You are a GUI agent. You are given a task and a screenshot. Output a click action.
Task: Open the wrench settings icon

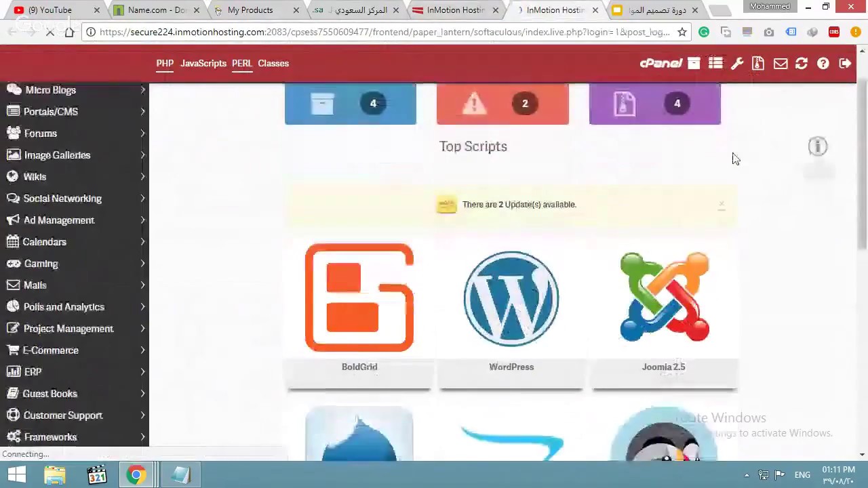(737, 63)
